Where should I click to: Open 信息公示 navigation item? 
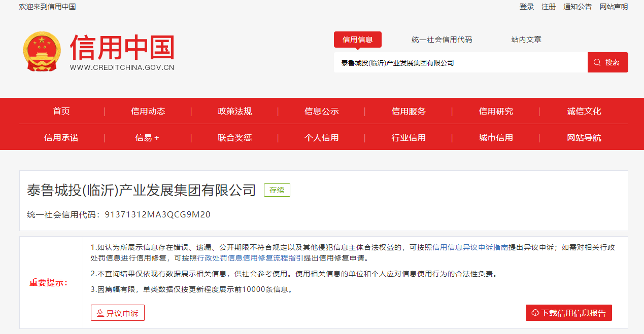click(322, 111)
